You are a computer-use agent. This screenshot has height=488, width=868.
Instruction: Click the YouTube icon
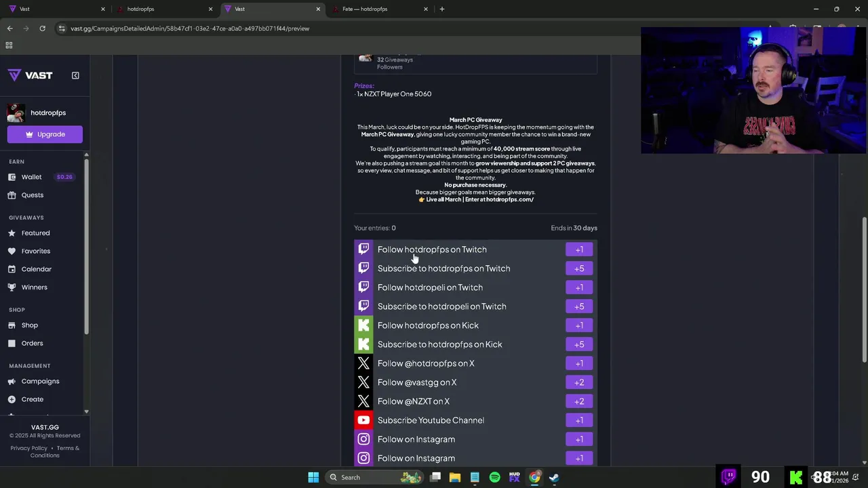pyautogui.click(x=363, y=420)
